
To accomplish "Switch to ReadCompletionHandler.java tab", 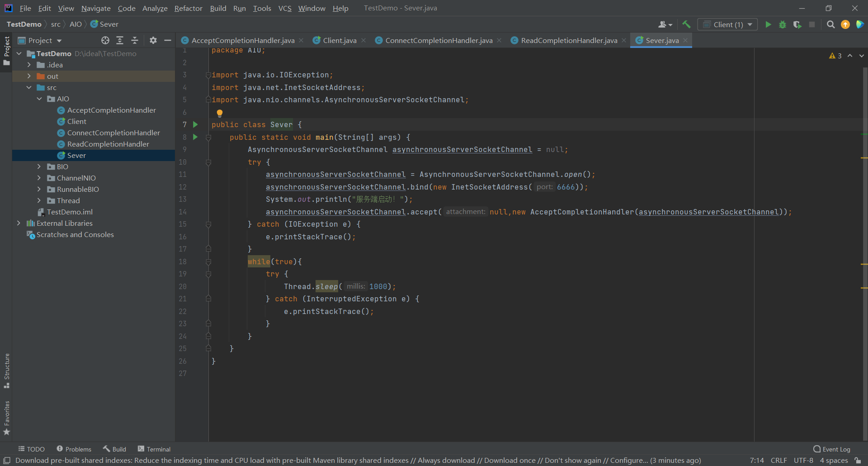I will click(x=569, y=40).
